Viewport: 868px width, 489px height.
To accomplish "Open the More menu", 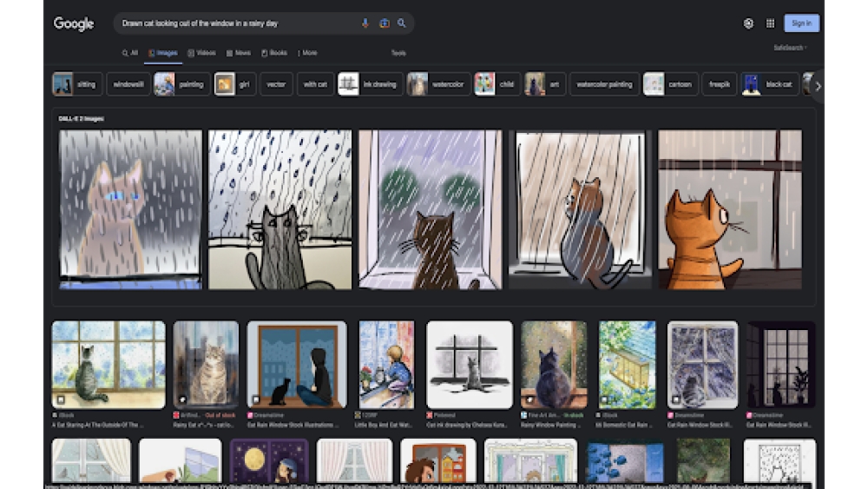I will click(x=307, y=53).
